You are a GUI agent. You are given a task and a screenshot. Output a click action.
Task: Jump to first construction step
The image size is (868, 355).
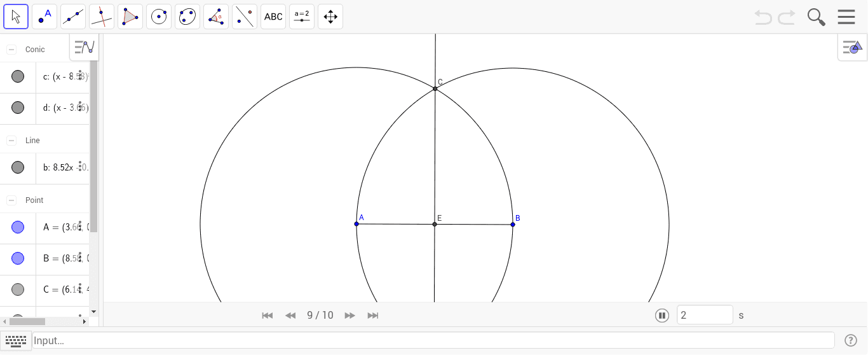coord(268,316)
